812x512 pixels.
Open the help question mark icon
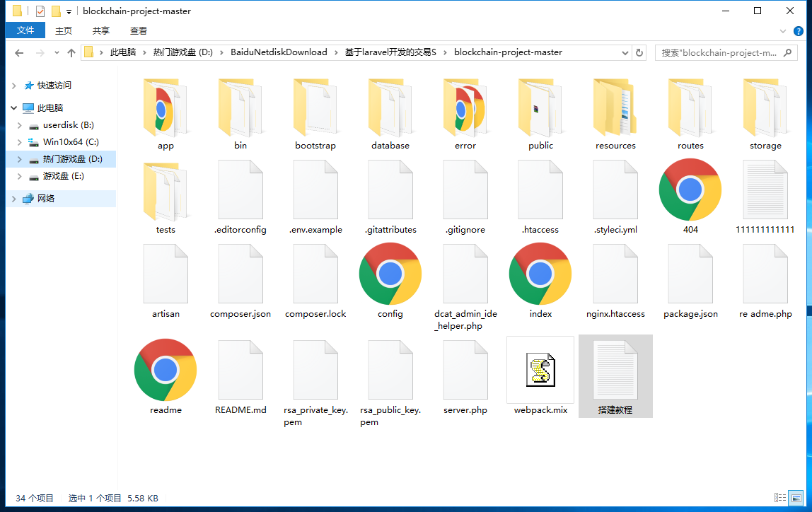pyautogui.click(x=799, y=31)
